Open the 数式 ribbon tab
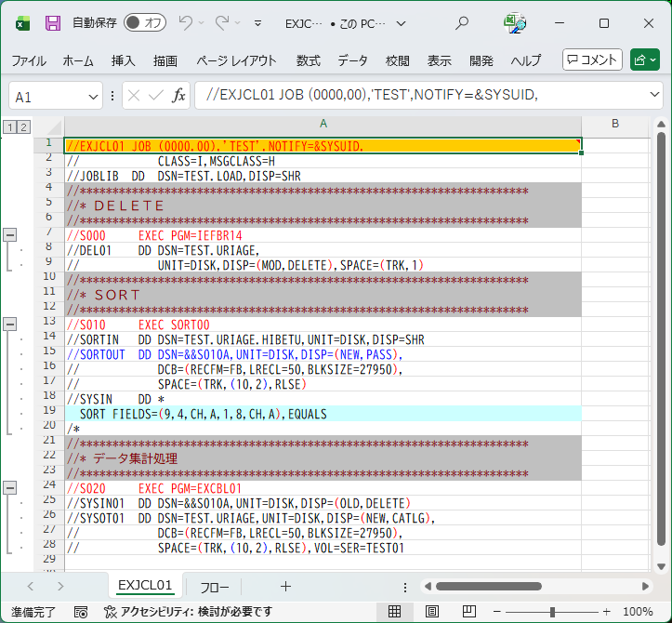 click(x=309, y=60)
